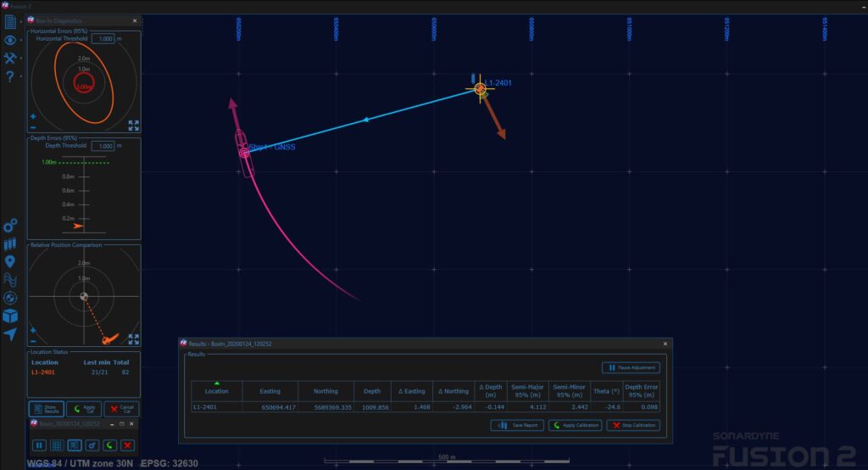
Task: Open the gears settings icon in the sidebar
Action: click(x=10, y=226)
